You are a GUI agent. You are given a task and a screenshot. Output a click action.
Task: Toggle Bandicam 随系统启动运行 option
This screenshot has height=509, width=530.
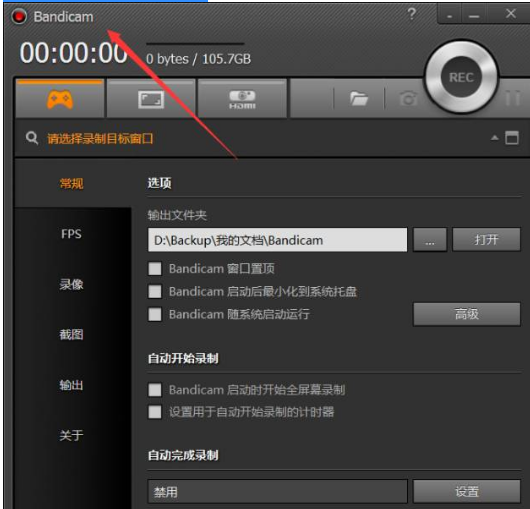tap(155, 314)
